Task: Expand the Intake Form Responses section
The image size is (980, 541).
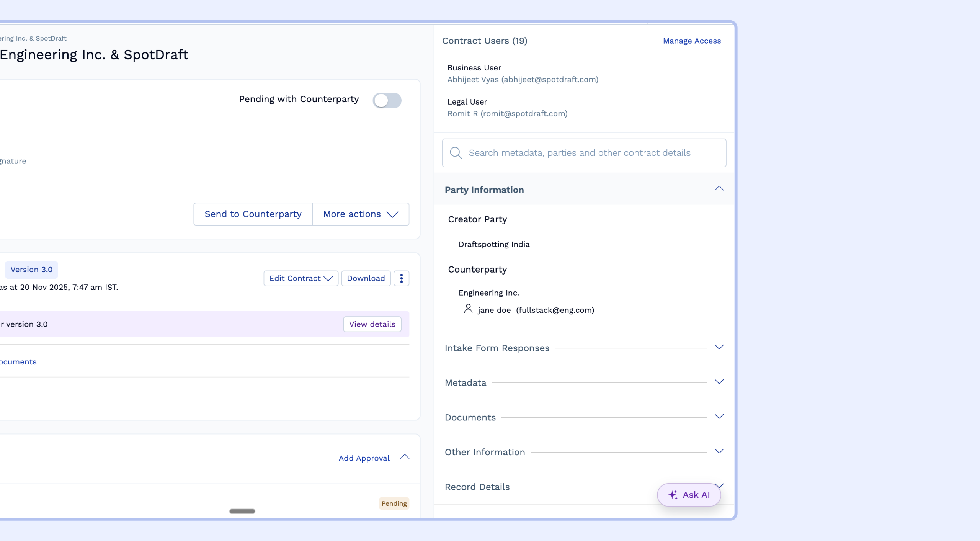Action: pos(719,347)
